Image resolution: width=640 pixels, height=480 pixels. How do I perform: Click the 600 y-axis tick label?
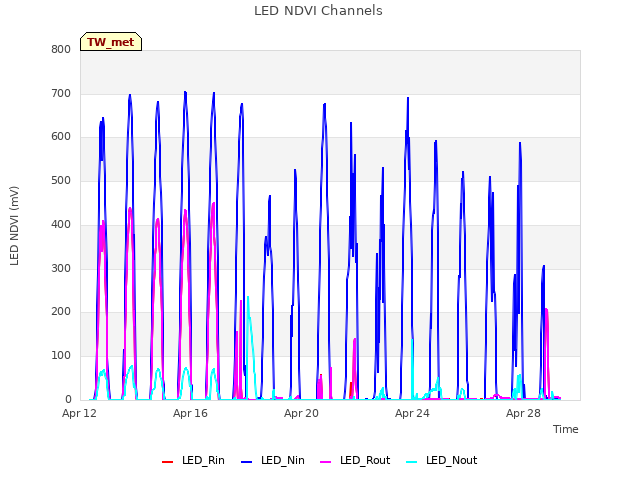[x=61, y=137]
